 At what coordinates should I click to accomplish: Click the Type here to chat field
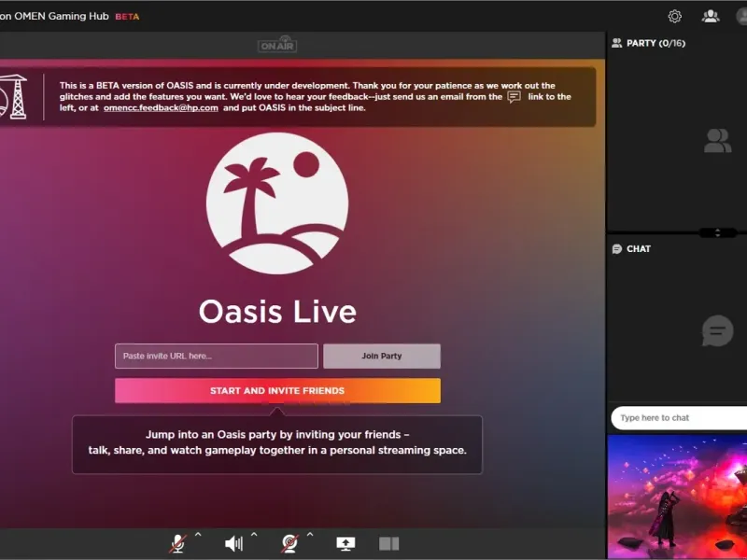click(679, 418)
